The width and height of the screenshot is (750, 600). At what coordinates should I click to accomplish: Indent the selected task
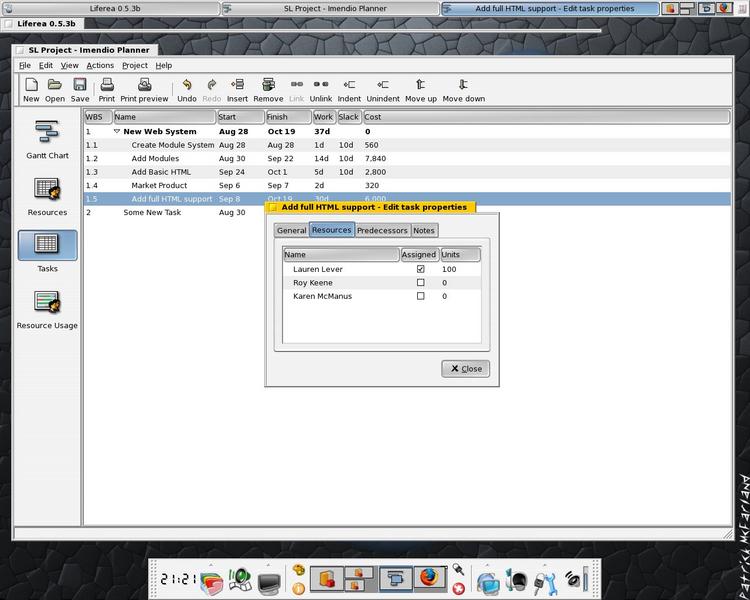349,90
